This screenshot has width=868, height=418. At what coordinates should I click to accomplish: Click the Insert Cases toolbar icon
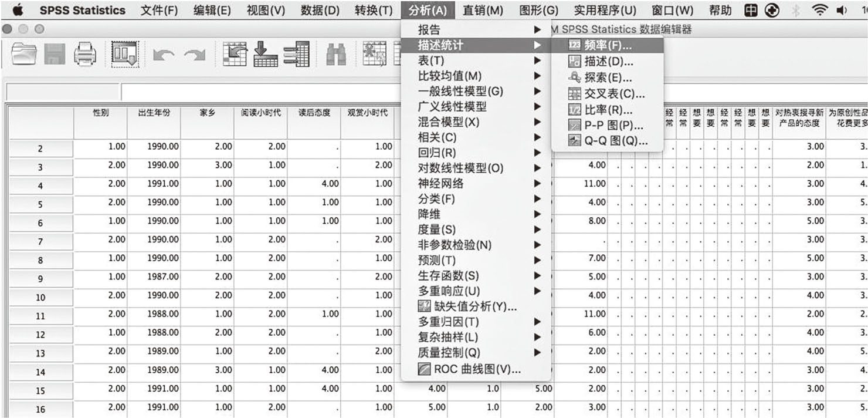[x=375, y=54]
